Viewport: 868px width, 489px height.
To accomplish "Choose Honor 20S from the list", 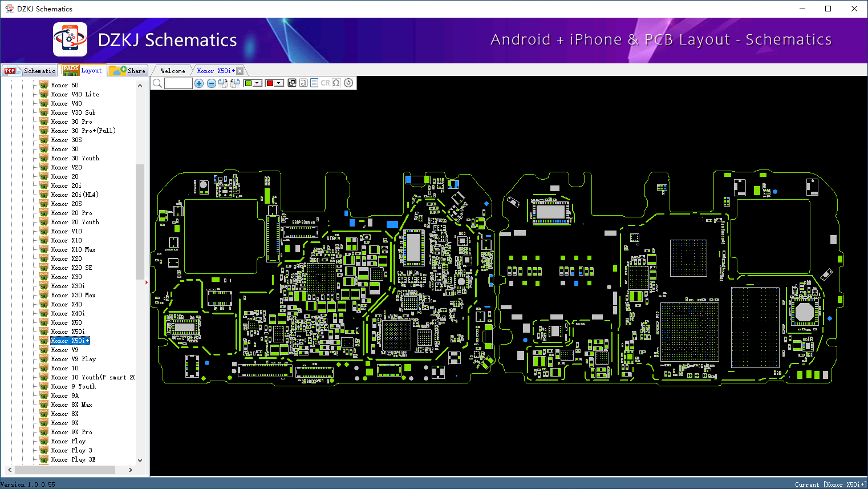I will [66, 204].
